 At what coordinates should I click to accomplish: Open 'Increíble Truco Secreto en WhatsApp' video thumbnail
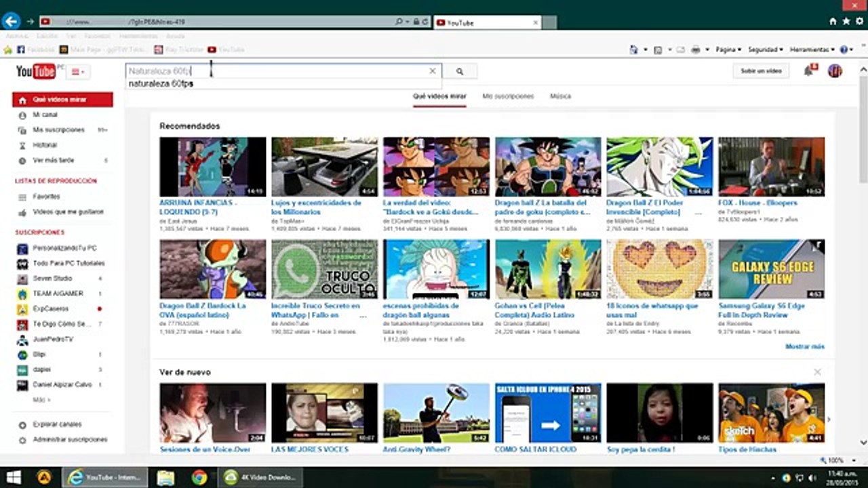325,269
